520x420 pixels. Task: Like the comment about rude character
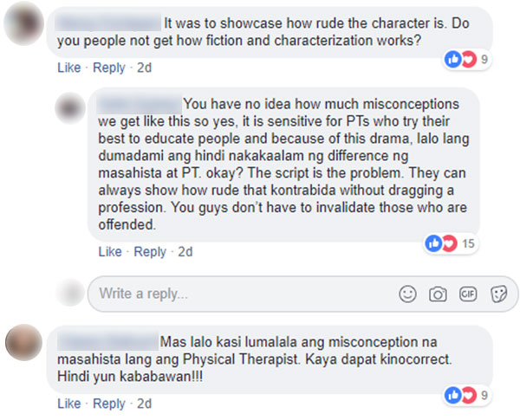tap(69, 68)
